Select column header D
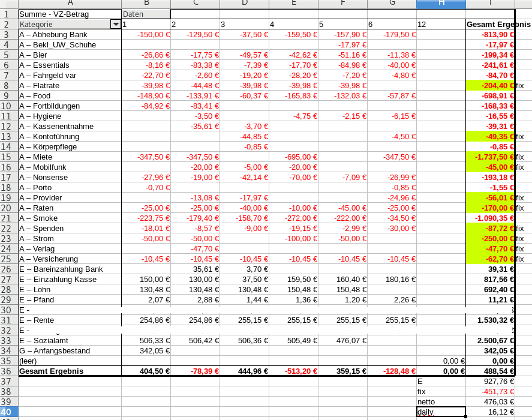The height and width of the screenshot is (420, 532). point(244,4)
